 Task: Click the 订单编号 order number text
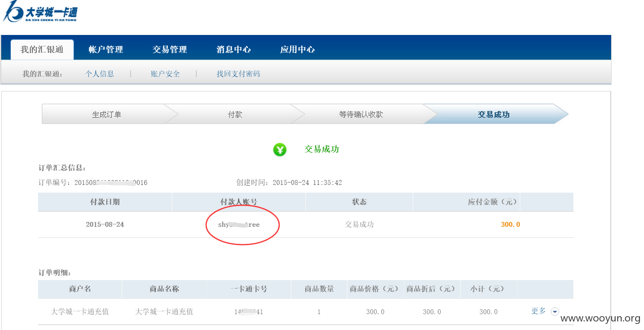point(93,182)
